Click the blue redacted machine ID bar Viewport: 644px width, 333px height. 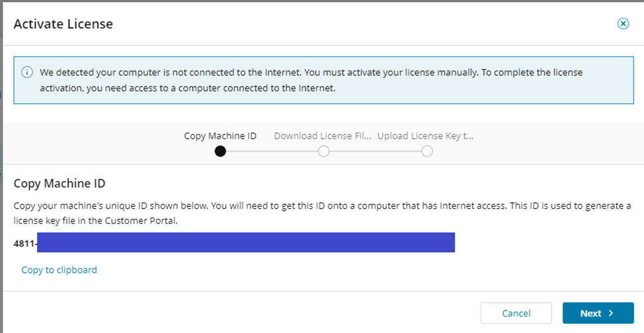coord(246,242)
